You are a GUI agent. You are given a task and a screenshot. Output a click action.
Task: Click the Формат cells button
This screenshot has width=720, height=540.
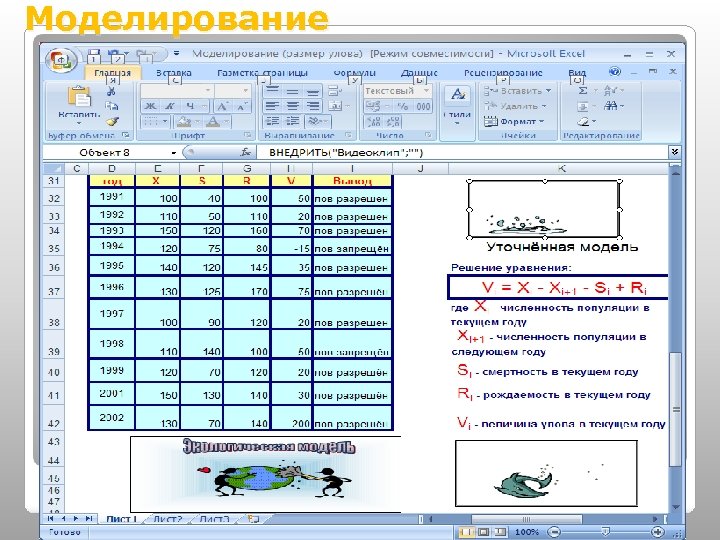click(x=514, y=122)
